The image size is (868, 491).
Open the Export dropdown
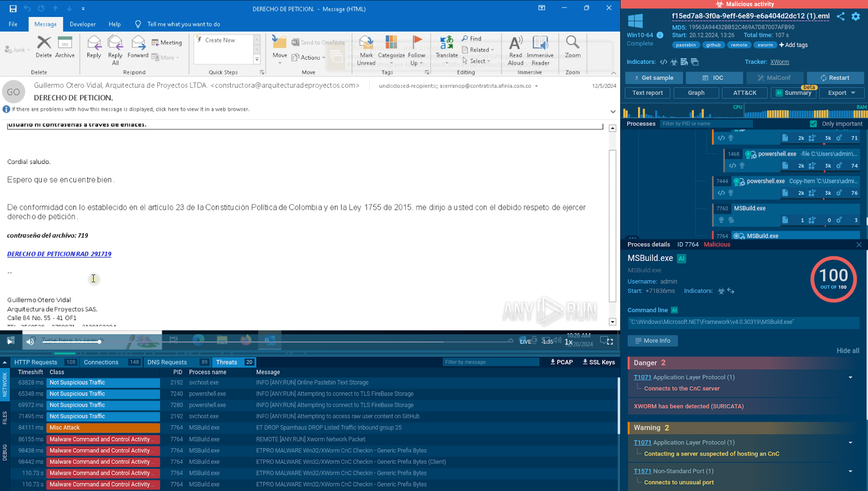[841, 93]
